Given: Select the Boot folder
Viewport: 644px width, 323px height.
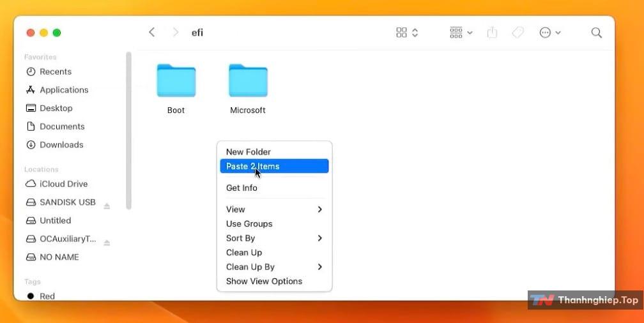Looking at the screenshot, I should tap(176, 89).
